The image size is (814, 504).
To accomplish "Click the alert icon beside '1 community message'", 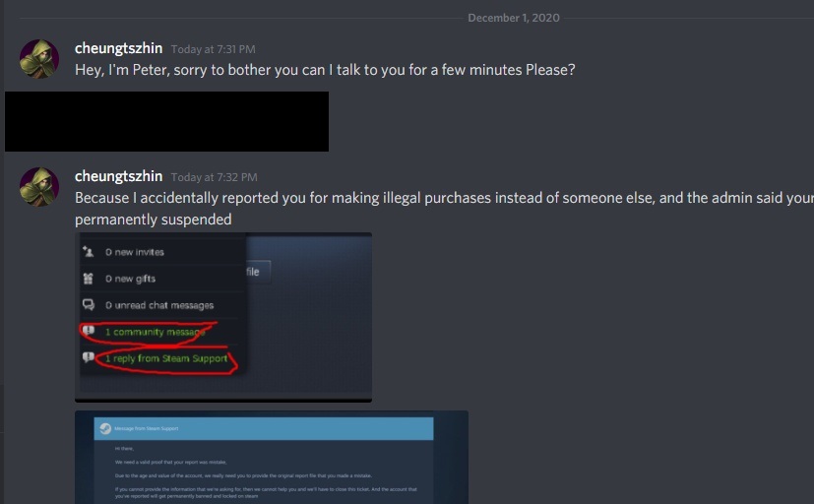I will [89, 331].
